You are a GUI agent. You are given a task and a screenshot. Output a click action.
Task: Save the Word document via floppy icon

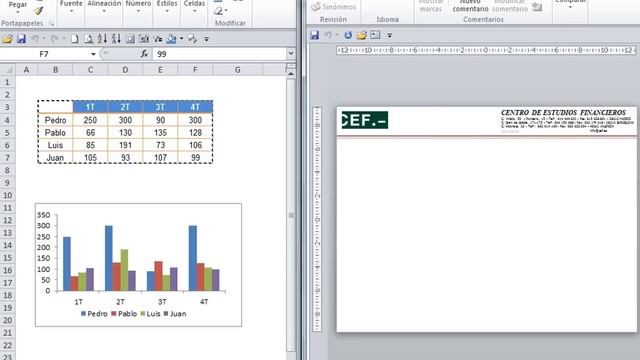click(314, 35)
